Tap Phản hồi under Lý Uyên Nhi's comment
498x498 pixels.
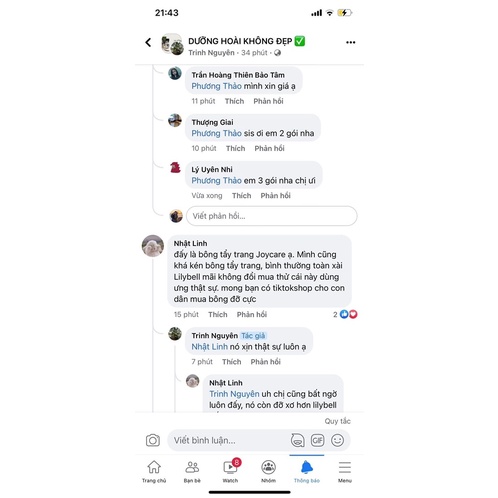275,196
